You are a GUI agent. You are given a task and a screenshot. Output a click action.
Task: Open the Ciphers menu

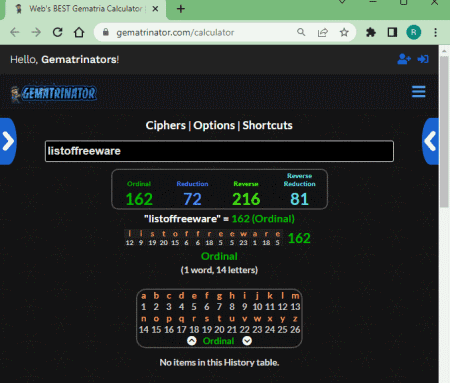tap(166, 125)
